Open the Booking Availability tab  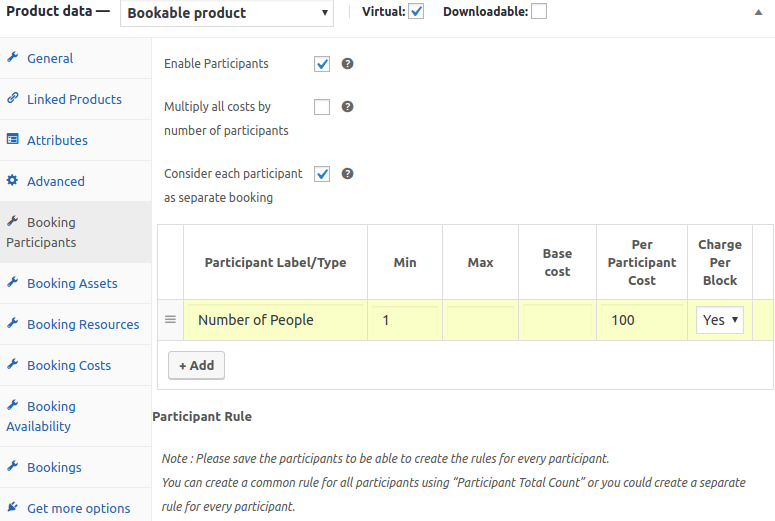pyautogui.click(x=76, y=416)
